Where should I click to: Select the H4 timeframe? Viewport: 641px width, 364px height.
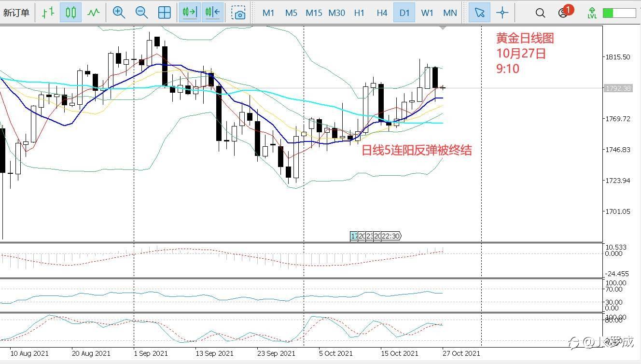[x=382, y=13]
